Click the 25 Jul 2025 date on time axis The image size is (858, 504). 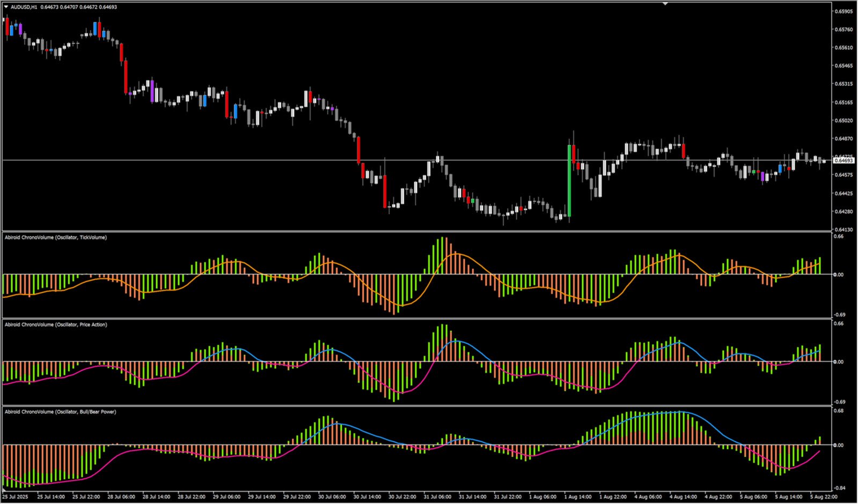point(15,497)
